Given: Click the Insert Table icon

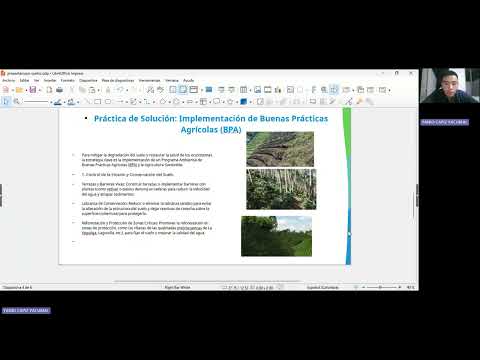Looking at the screenshot, I should (x=244, y=90).
